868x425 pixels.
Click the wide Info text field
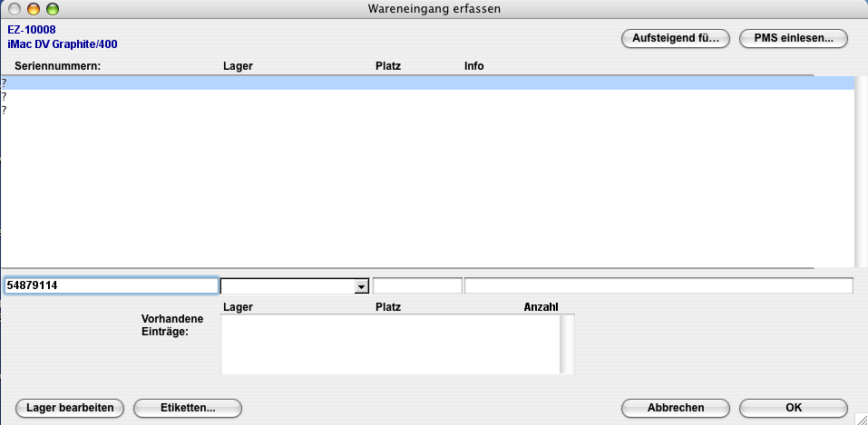[658, 286]
